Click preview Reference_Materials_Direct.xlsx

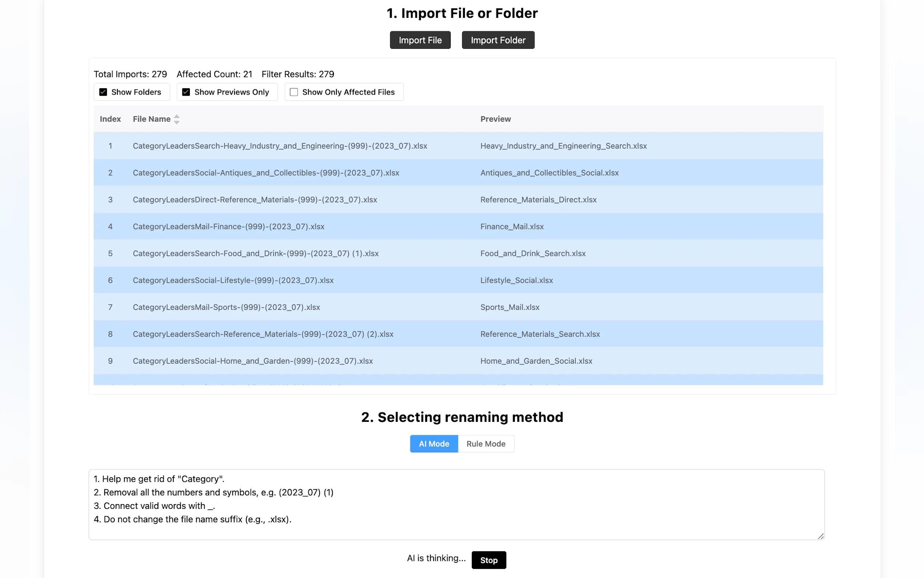[538, 199]
